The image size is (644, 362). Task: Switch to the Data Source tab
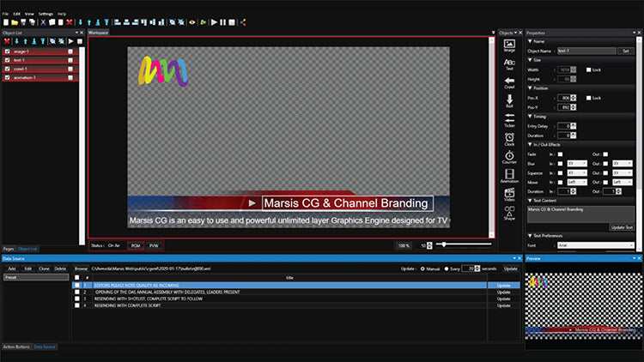45,347
